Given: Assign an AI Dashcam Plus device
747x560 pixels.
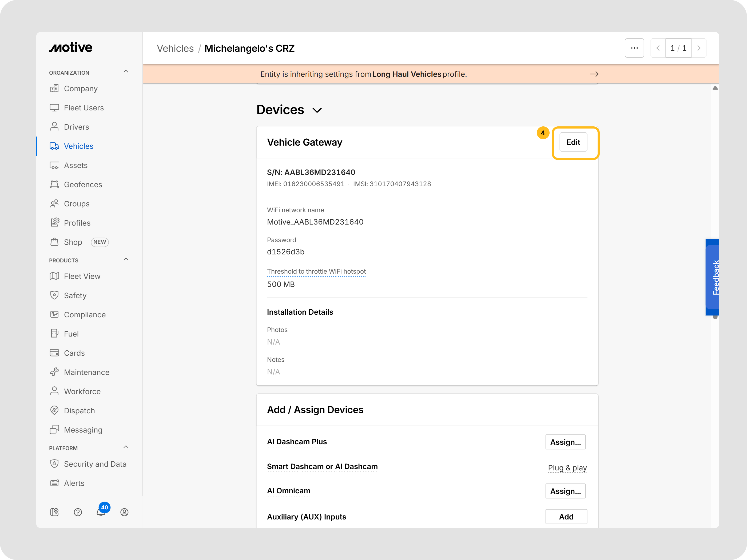Looking at the screenshot, I should (565, 442).
